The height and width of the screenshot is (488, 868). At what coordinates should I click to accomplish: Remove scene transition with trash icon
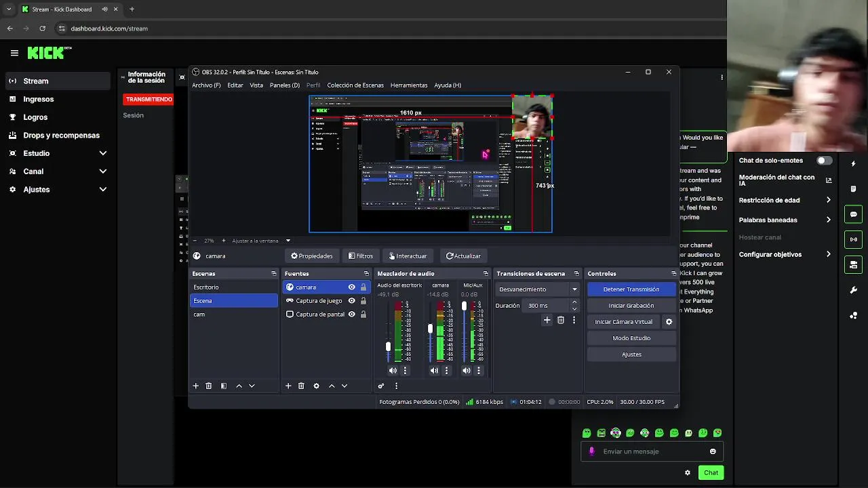pyautogui.click(x=561, y=320)
